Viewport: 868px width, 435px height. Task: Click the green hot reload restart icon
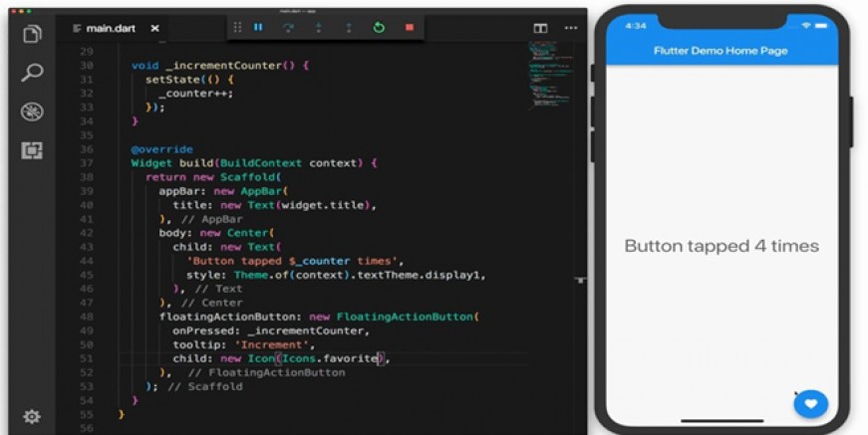(379, 27)
